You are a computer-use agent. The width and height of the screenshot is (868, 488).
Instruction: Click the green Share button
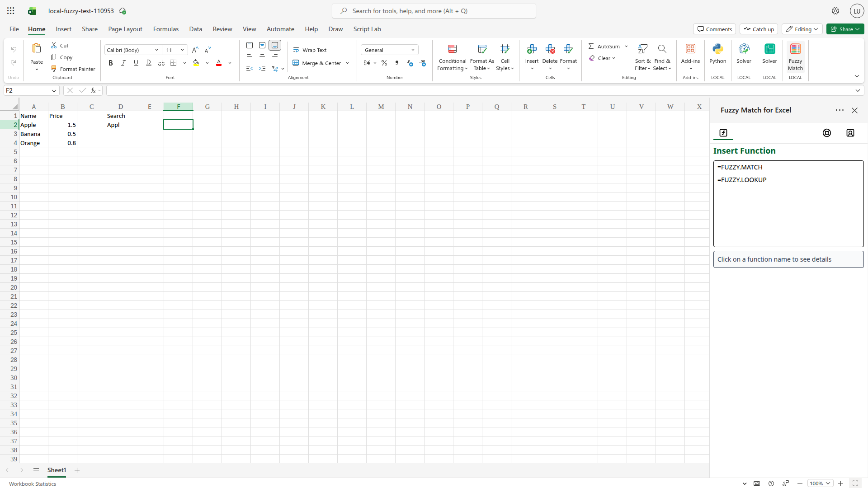point(845,29)
